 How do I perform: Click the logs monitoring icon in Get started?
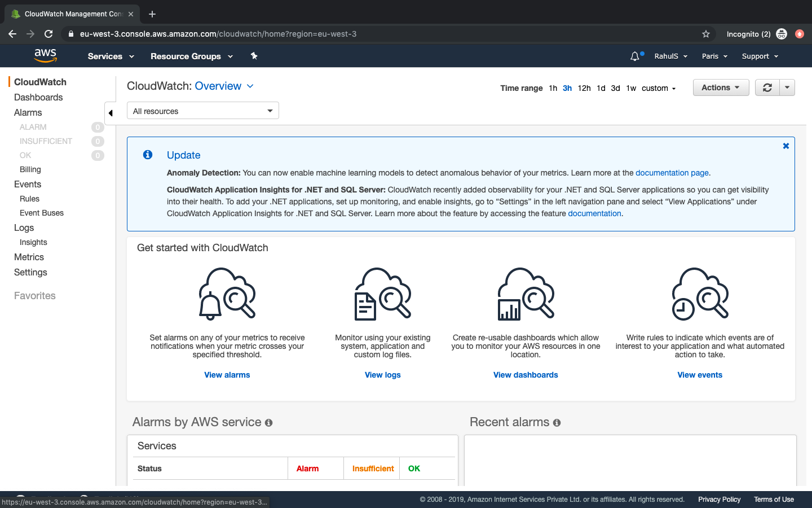pyautogui.click(x=382, y=294)
